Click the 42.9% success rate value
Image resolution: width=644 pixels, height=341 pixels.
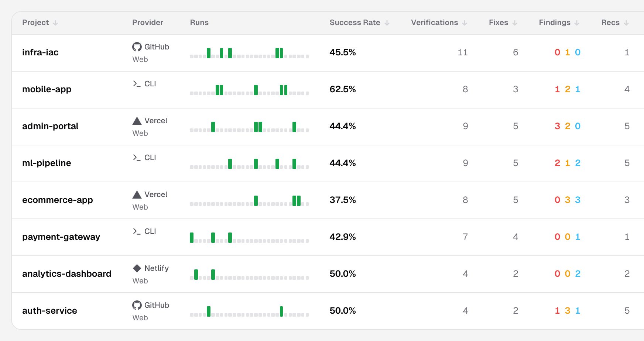point(343,237)
